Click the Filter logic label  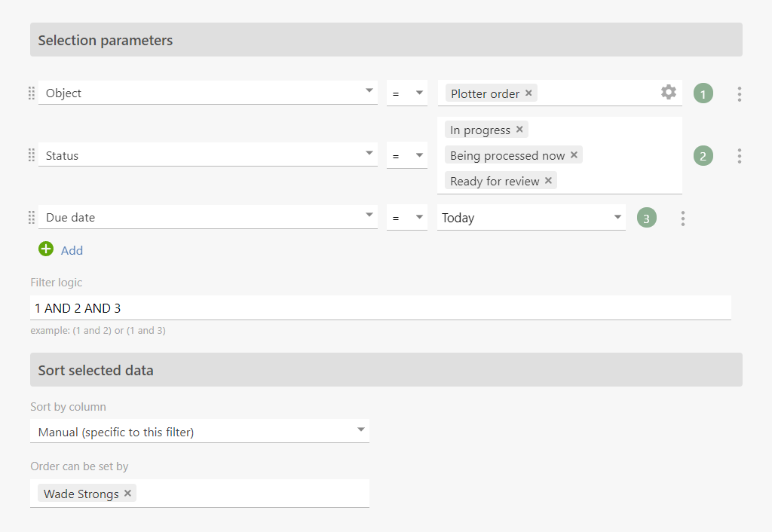tap(56, 283)
